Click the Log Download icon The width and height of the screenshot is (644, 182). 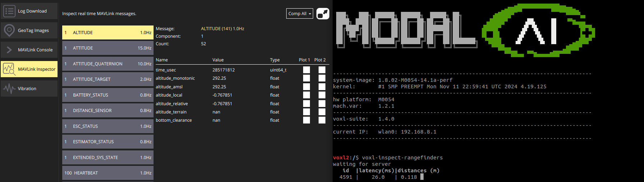click(9, 11)
